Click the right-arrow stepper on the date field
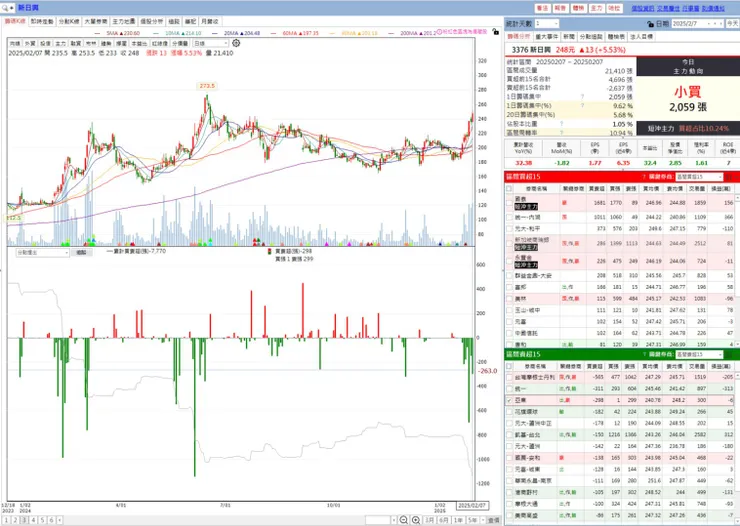Screen dimensions: 740x526 721,24
